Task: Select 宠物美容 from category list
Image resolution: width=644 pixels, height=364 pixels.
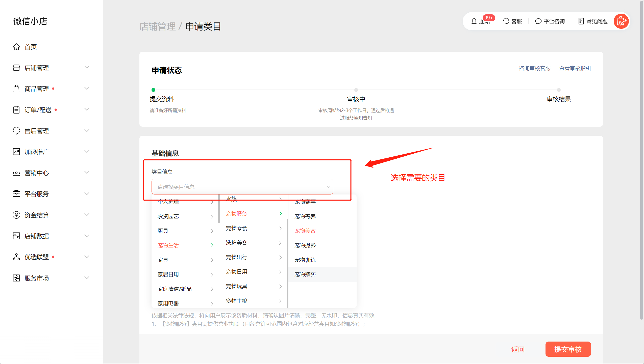Action: coord(305,230)
